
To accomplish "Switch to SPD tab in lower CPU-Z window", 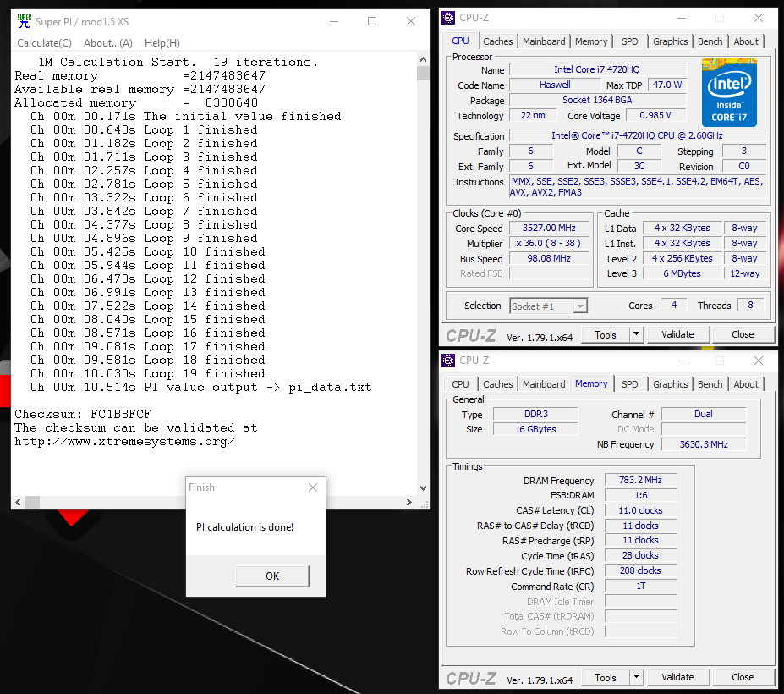I will 630,384.
